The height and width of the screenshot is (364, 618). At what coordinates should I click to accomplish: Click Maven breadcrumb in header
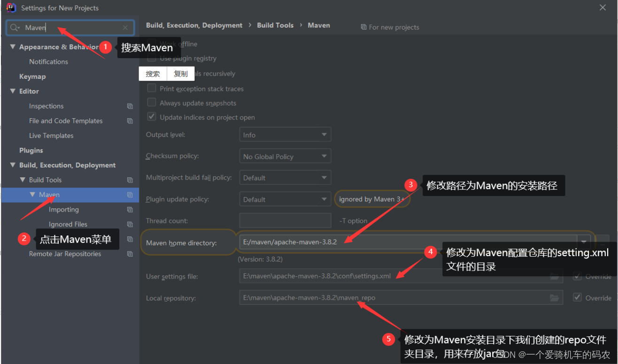pyautogui.click(x=319, y=25)
